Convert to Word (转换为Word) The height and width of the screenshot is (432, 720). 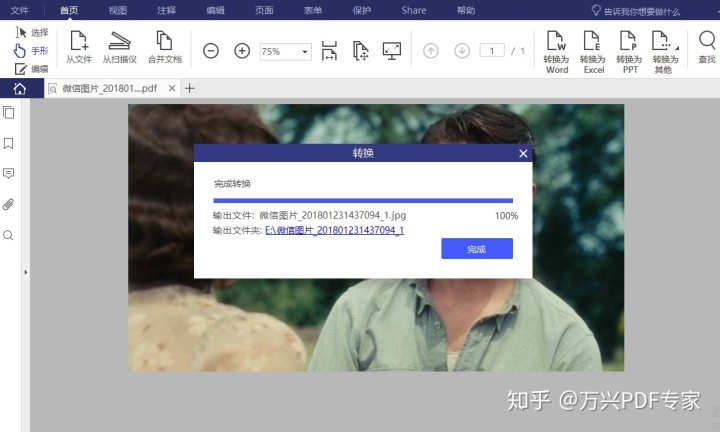557,51
